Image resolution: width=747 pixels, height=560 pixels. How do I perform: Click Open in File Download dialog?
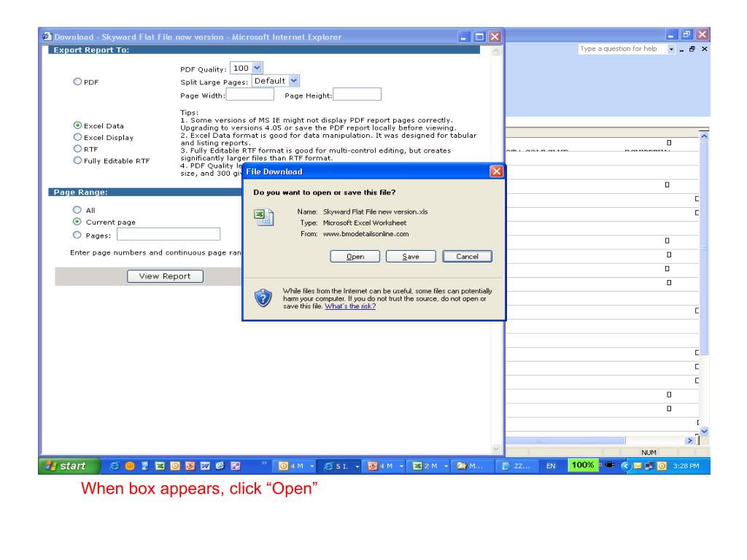tap(355, 256)
